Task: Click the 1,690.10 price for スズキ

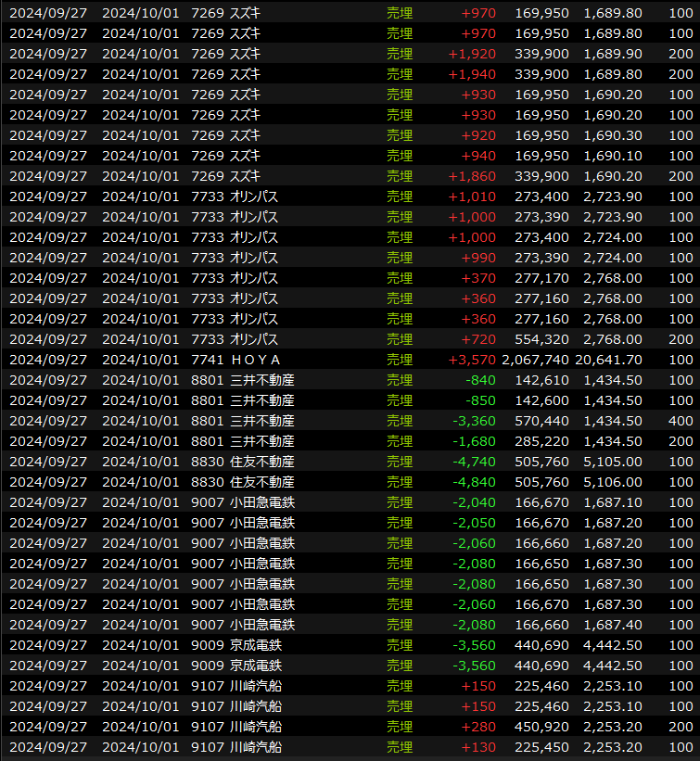Action: point(612,156)
